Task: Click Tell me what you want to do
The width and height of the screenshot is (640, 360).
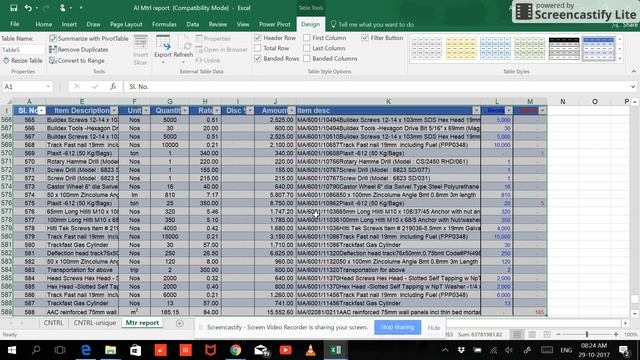Action: pos(372,24)
